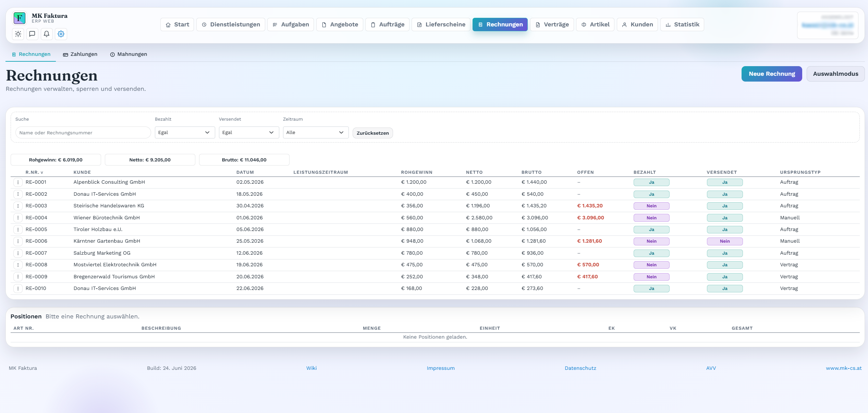This screenshot has height=413, width=868.
Task: Open row menu for RE-0002
Action: point(18,194)
